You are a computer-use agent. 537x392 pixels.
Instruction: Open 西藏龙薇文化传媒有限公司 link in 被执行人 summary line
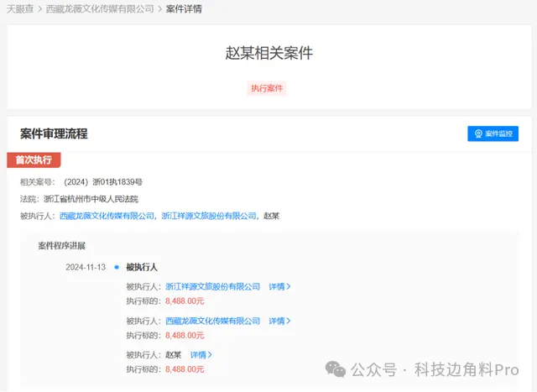tap(107, 216)
